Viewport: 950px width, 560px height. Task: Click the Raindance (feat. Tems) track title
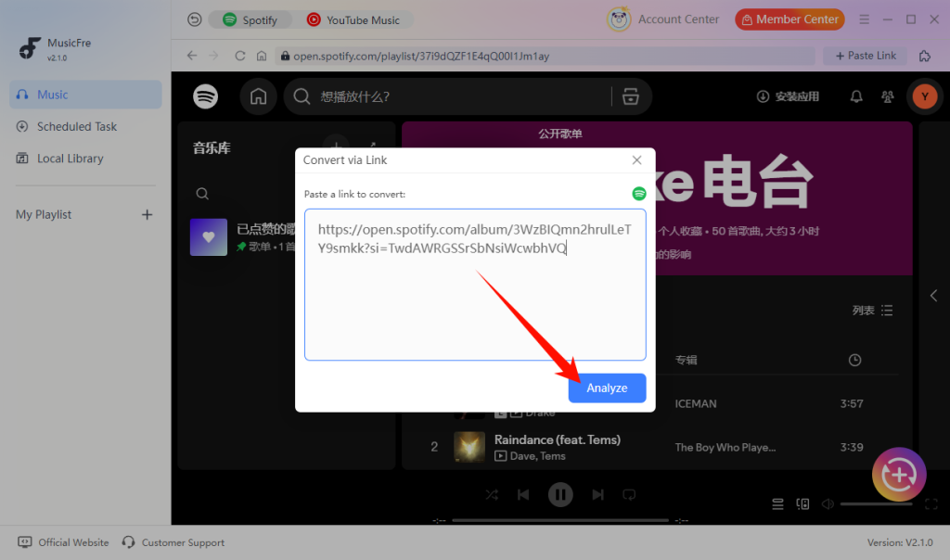(x=557, y=440)
